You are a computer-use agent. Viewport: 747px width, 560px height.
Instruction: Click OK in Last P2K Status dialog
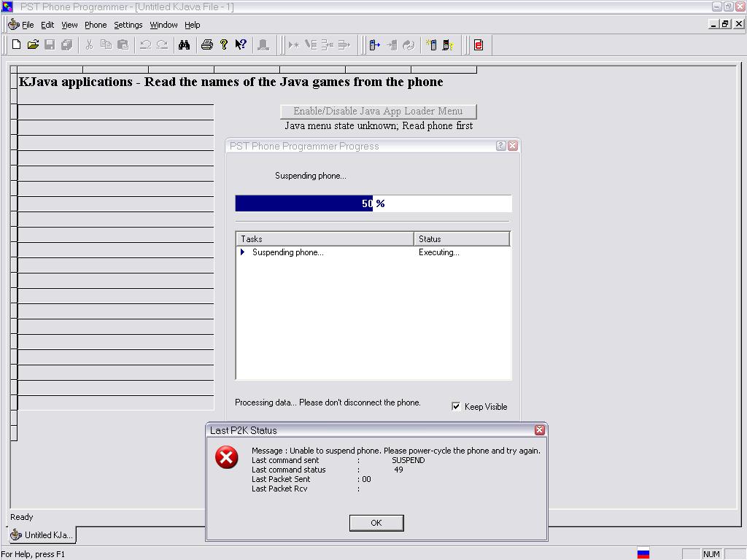(x=376, y=523)
